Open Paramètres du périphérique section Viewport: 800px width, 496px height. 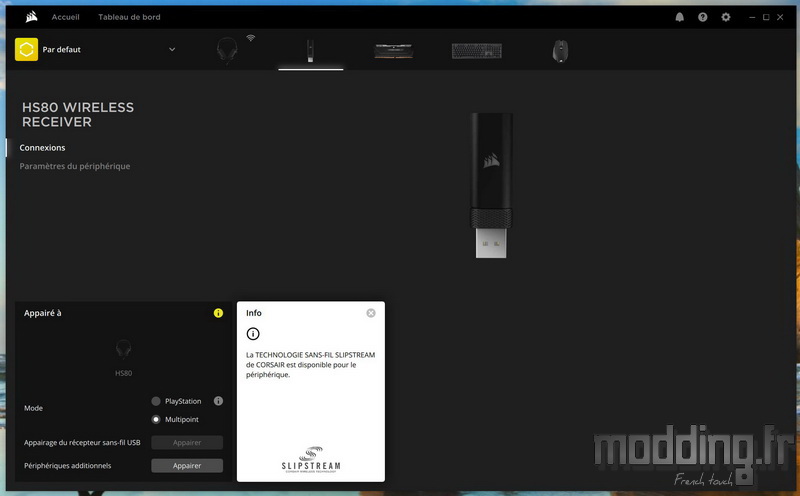pyautogui.click(x=74, y=166)
